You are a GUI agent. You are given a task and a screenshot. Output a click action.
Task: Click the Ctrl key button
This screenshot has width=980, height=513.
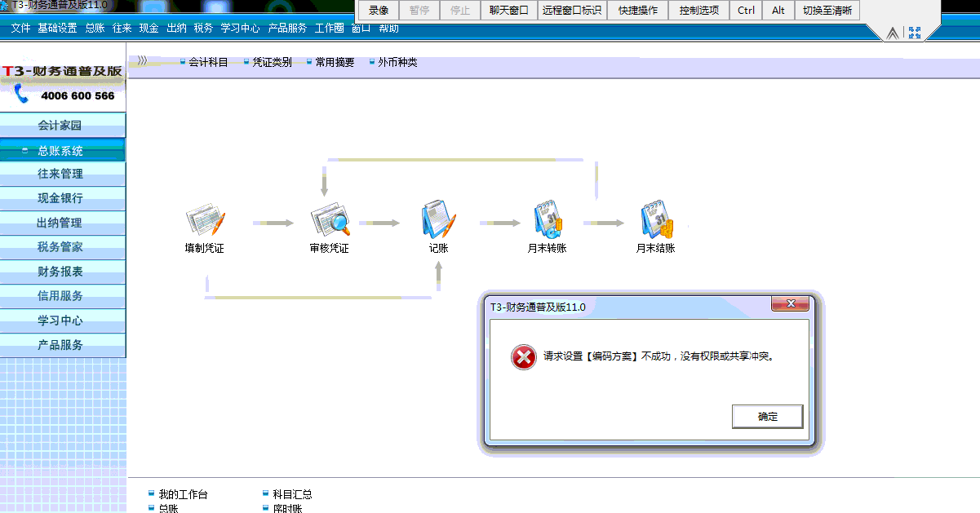[747, 11]
